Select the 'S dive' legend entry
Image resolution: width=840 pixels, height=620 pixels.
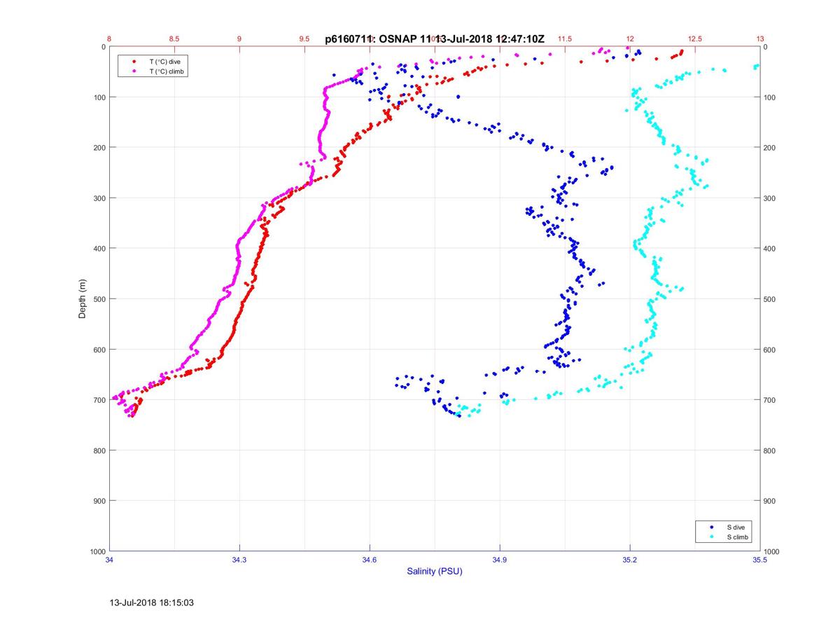pyautogui.click(x=736, y=527)
